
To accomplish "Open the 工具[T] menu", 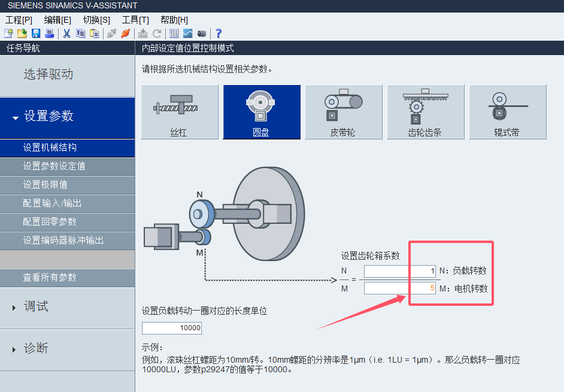I will click(x=135, y=20).
